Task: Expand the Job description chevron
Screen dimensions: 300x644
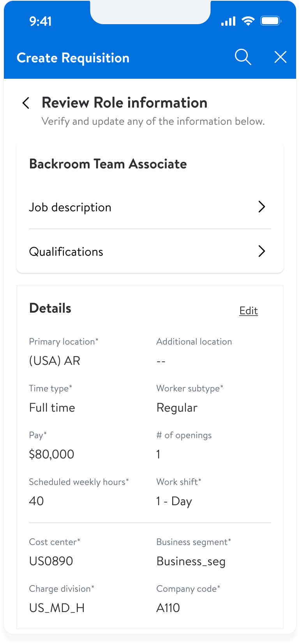Action: 261,207
